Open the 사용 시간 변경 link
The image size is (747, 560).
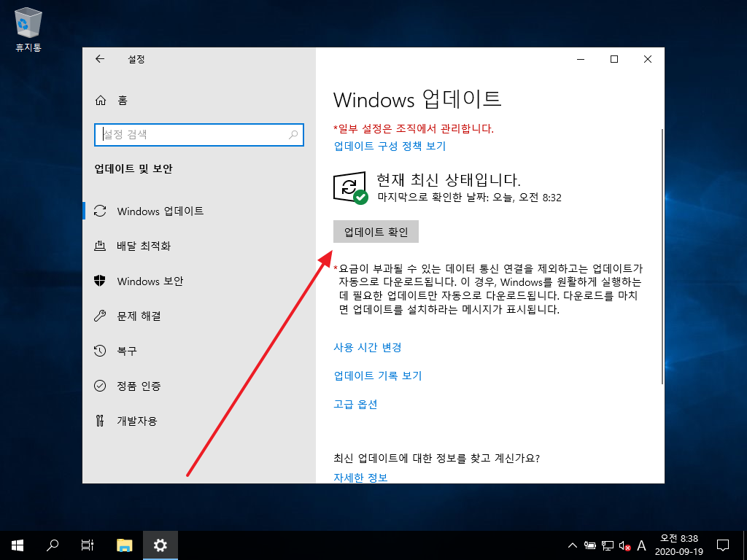click(x=368, y=347)
